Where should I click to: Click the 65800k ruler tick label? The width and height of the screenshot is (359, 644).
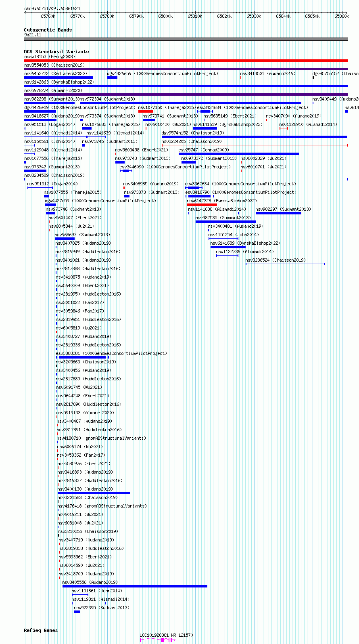[x=165, y=16]
